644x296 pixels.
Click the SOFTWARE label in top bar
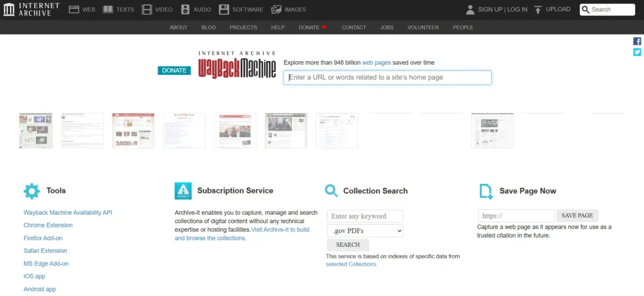coord(248,9)
